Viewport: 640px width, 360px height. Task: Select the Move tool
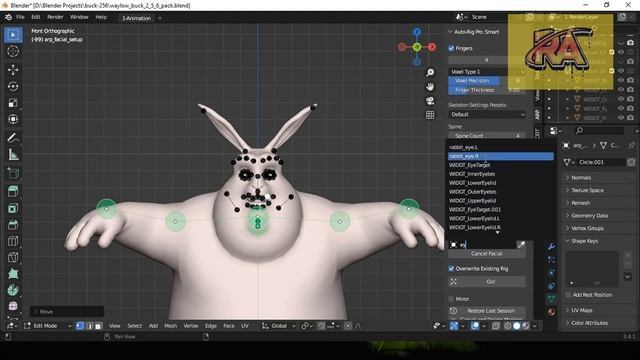[13, 70]
